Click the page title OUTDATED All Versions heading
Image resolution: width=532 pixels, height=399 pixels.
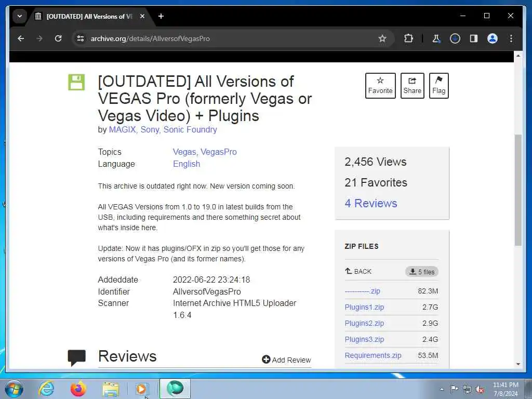coord(205,99)
